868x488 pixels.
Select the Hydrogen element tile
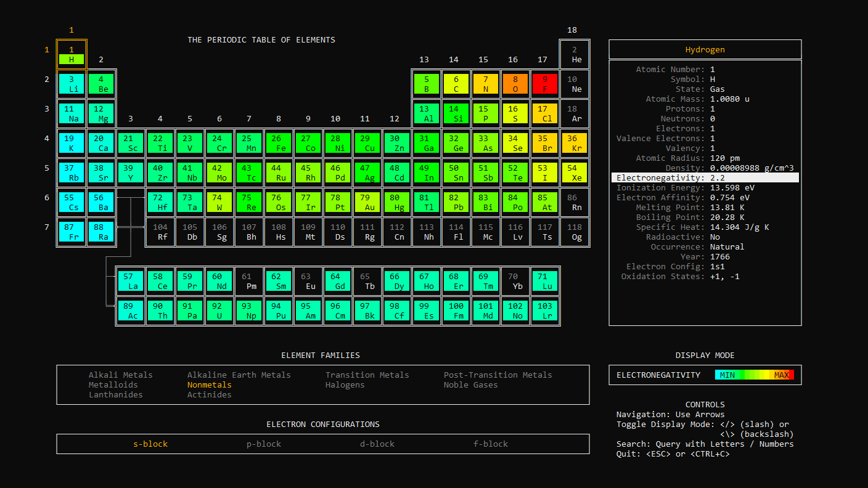(72, 54)
